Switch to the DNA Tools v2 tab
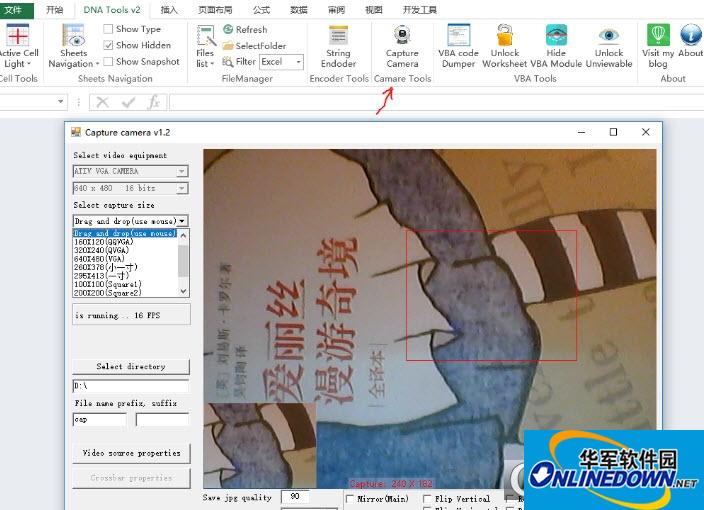 coord(112,9)
